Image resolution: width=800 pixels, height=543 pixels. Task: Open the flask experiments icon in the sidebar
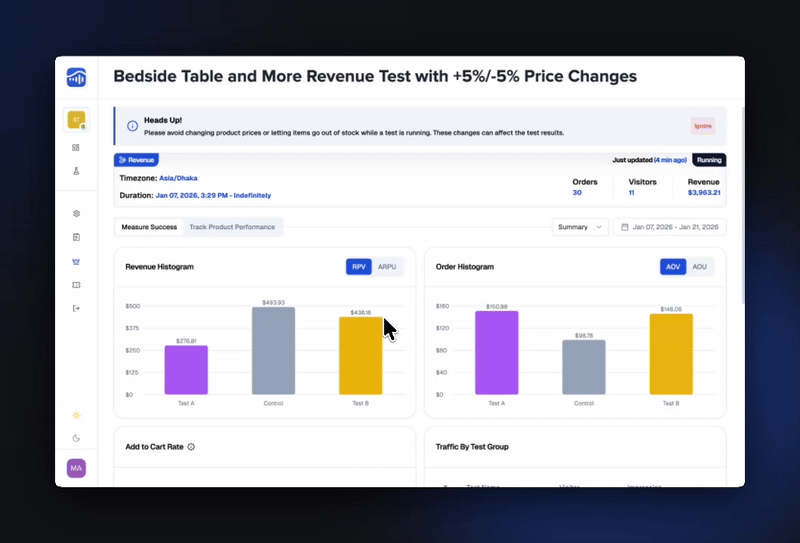[76, 171]
